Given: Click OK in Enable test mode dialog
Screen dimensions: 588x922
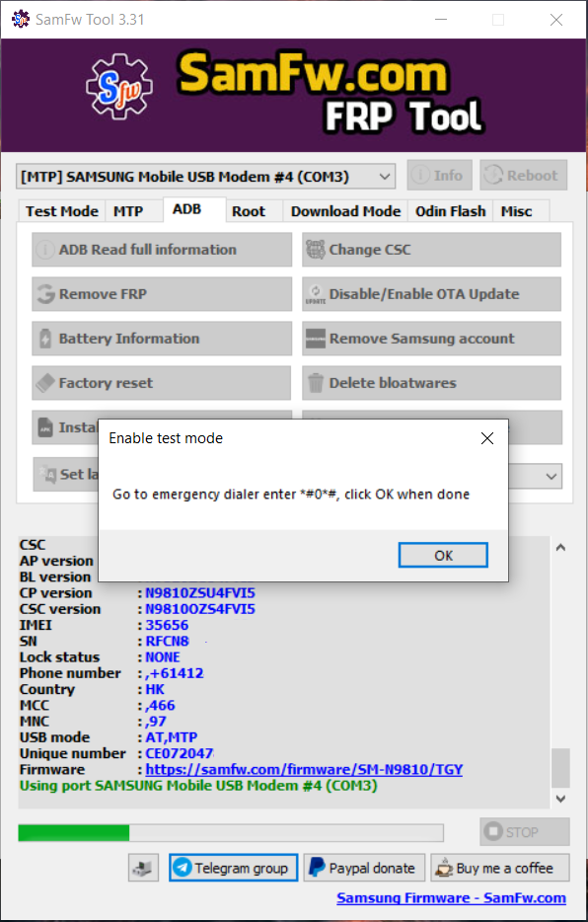Looking at the screenshot, I should [x=443, y=555].
